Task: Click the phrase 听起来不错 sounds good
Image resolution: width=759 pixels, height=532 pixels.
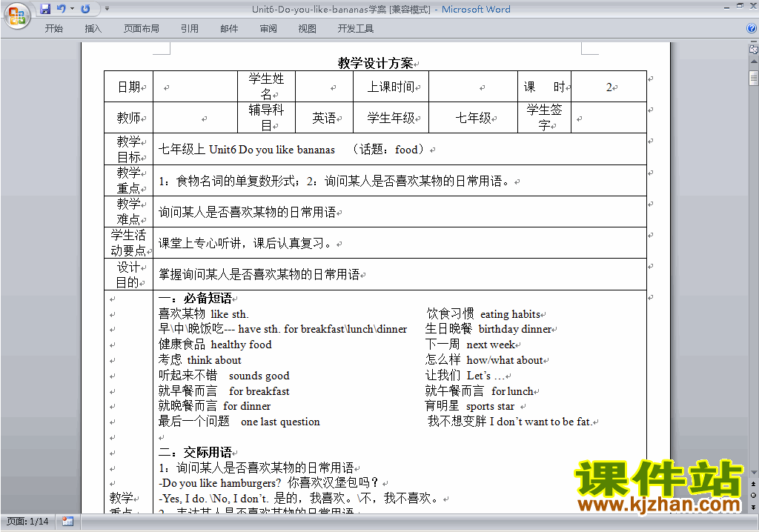Action: [x=224, y=376]
